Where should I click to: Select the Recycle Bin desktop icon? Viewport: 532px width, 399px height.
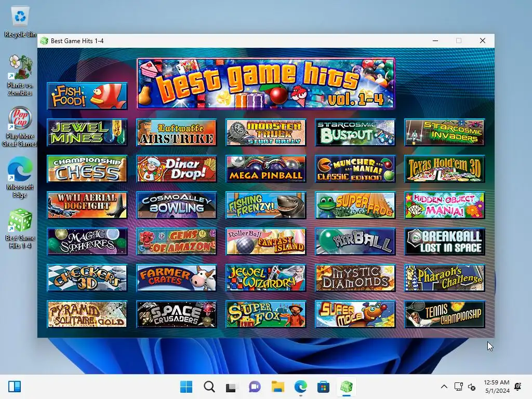click(x=20, y=22)
